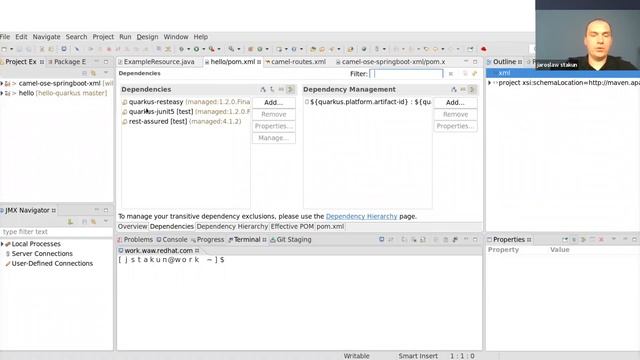Switch to the Package Explorer tab
The height and width of the screenshot is (360, 640).
67,62
